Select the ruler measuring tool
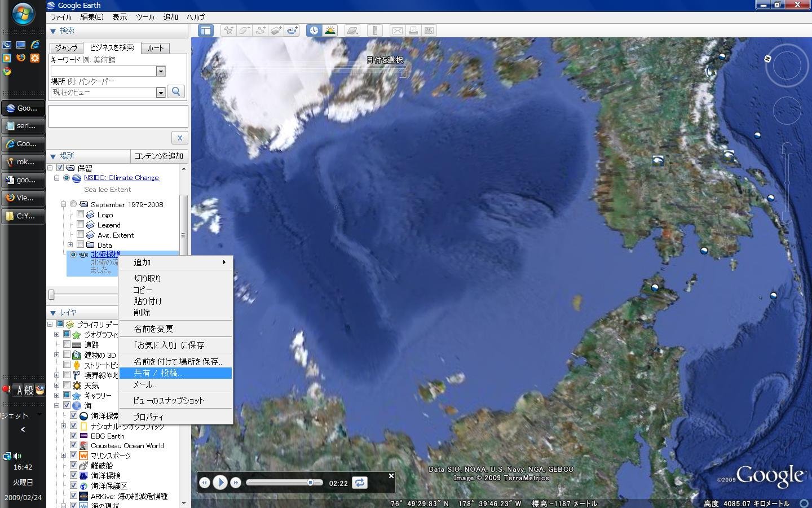Viewport: 812px width, 508px height. click(x=375, y=30)
